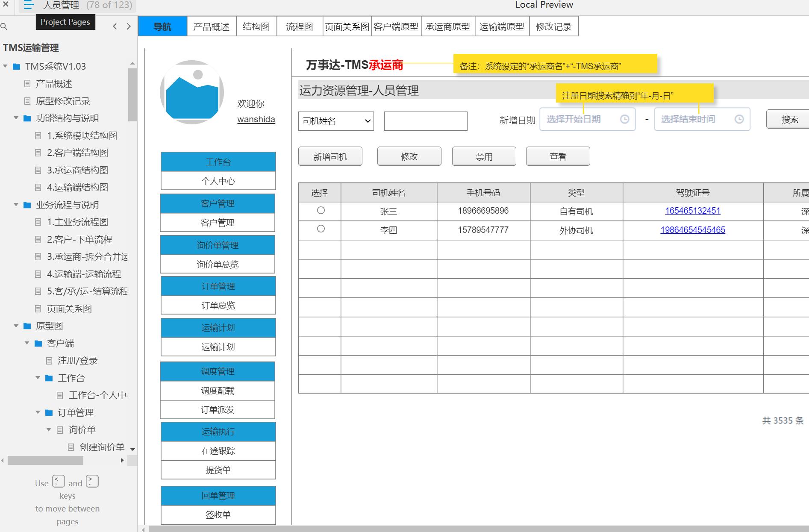Viewport: 809px width, 532px height.
Task: Go to previous page with left chevron
Action: click(115, 26)
